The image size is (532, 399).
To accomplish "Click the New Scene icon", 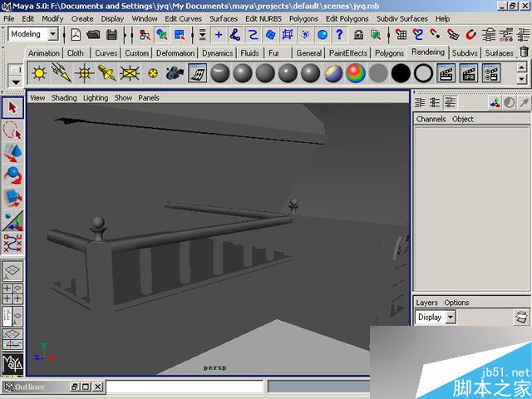I will (x=76, y=35).
